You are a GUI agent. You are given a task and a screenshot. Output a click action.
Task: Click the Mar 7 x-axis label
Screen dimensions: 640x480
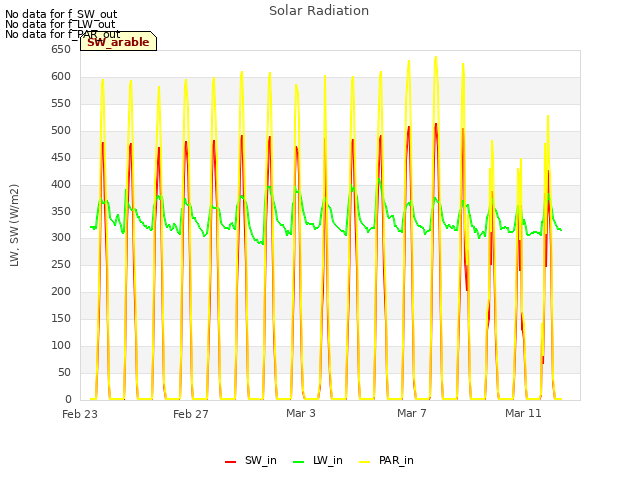coord(412,413)
